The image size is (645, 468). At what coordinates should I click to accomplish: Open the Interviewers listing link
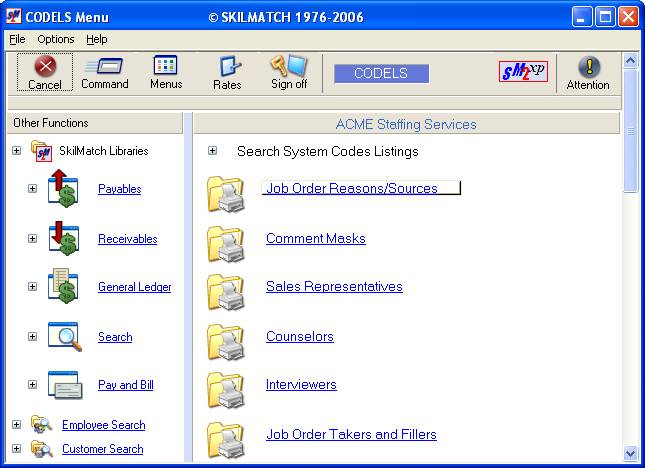(x=301, y=385)
